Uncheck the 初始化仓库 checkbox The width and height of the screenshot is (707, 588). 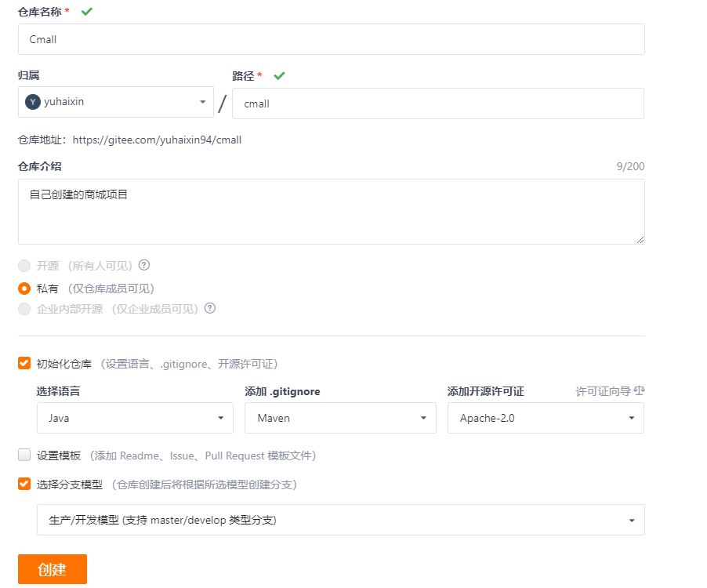tap(24, 363)
